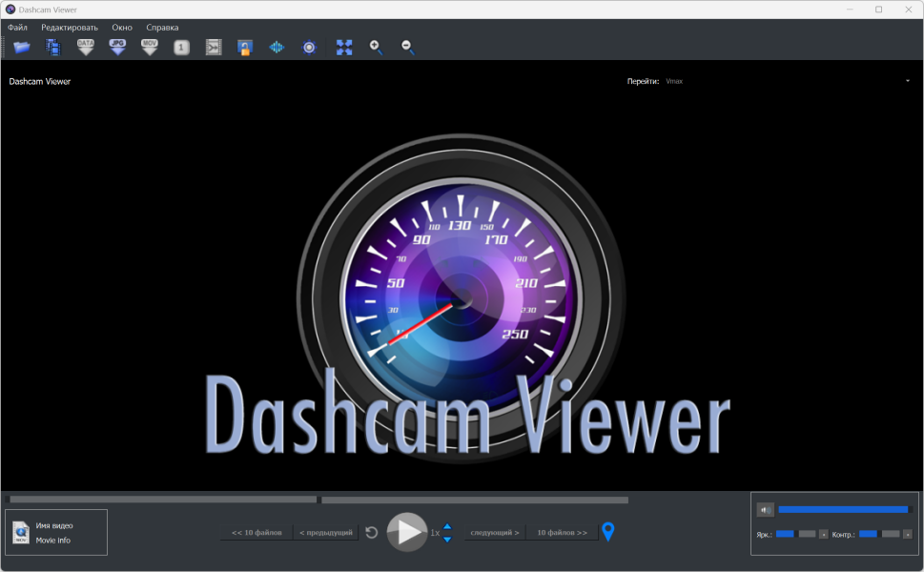Screen dimensions: 924x572
Task: Start playback with the round play button
Action: pyautogui.click(x=407, y=532)
